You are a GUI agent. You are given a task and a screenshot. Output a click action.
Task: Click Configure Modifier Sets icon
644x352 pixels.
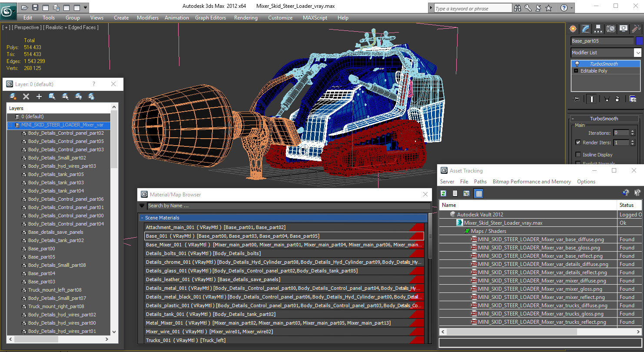tap(633, 99)
